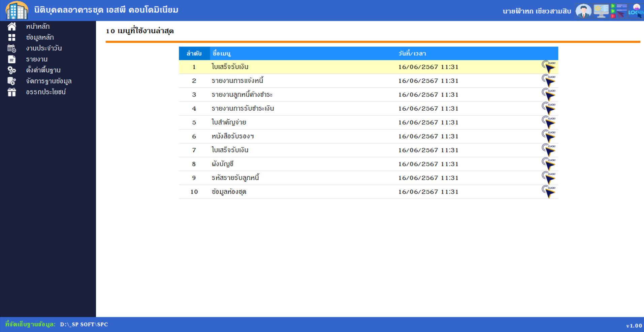Click the วันที่/เวลา column header
The width and height of the screenshot is (644, 332).
412,53
